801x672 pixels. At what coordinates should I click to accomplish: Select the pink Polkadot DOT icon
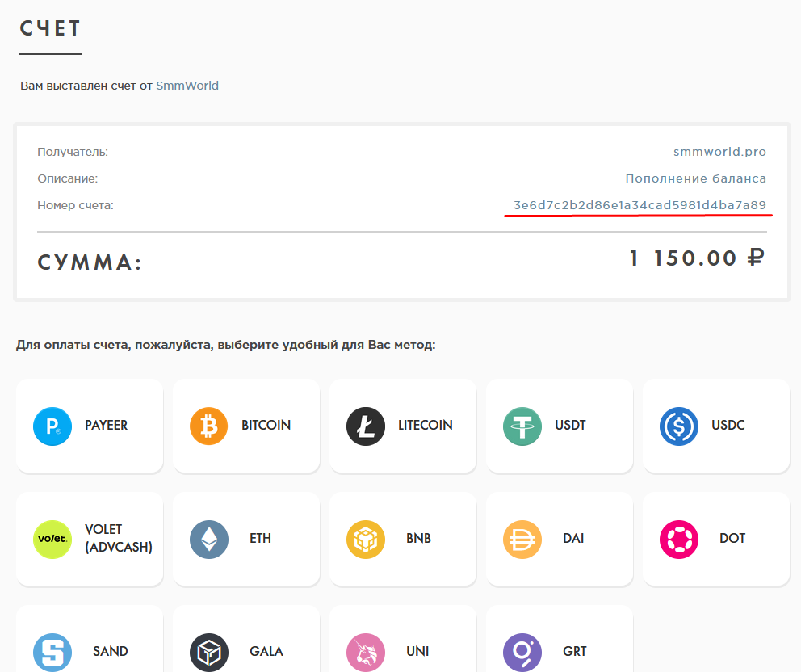click(x=679, y=539)
